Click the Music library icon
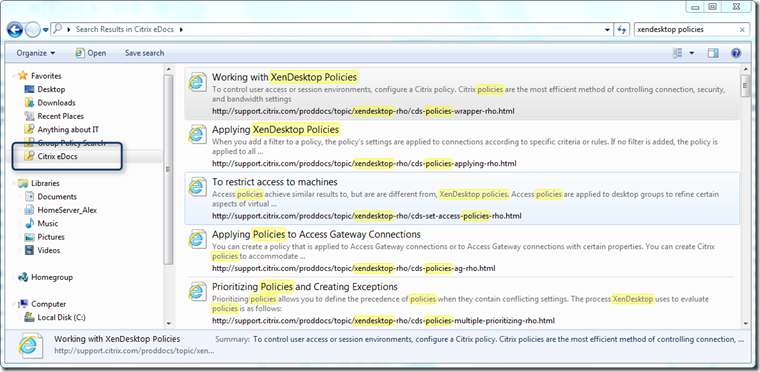The width and height of the screenshot is (760, 372). (x=29, y=223)
